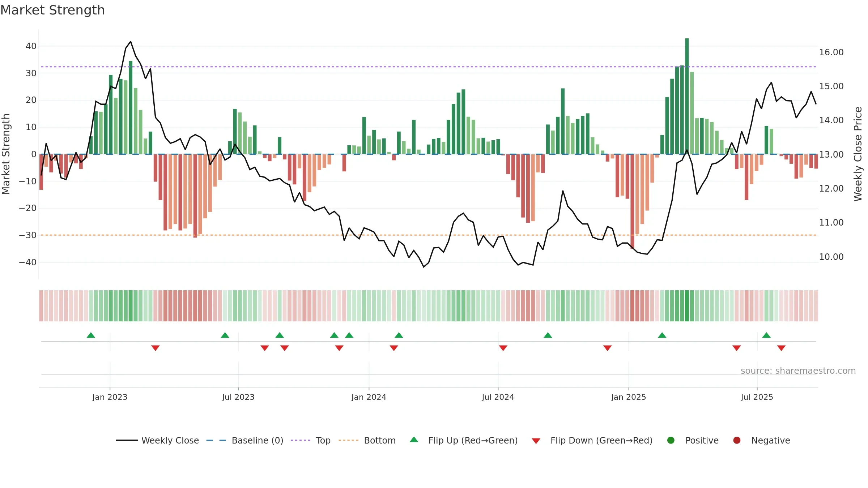This screenshot has height=488, width=868.
Task: Click the −30 tick on the left axis
Action: [28, 235]
